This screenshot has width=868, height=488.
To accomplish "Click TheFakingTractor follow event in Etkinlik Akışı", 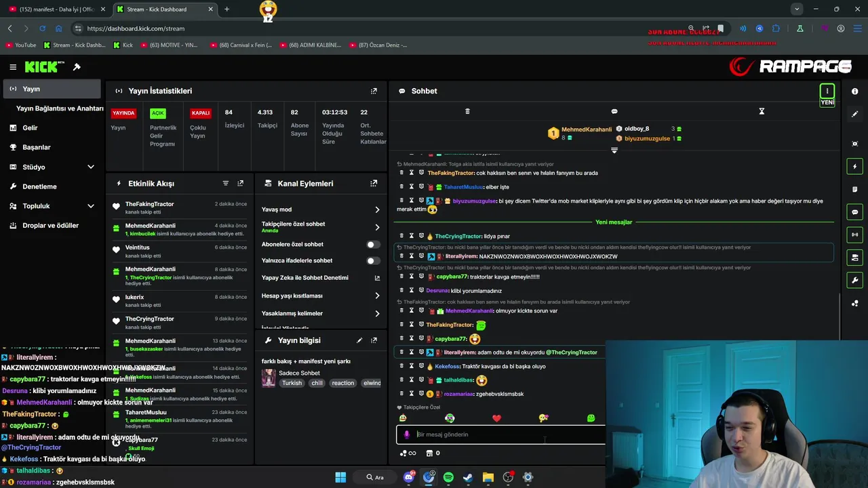I will (x=180, y=207).
